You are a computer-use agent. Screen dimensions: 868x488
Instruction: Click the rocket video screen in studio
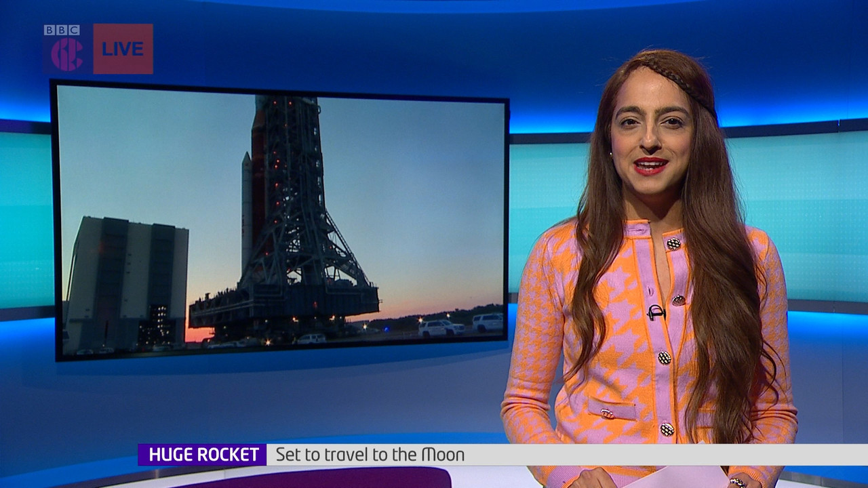pyautogui.click(x=281, y=219)
